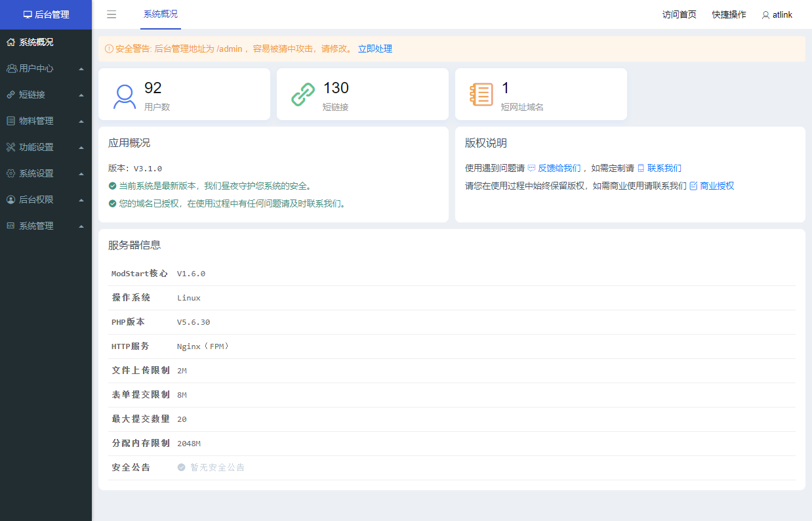Expand the 短链接 sidebar menu arrow
Image resolution: width=812 pixels, height=521 pixels.
click(x=81, y=95)
